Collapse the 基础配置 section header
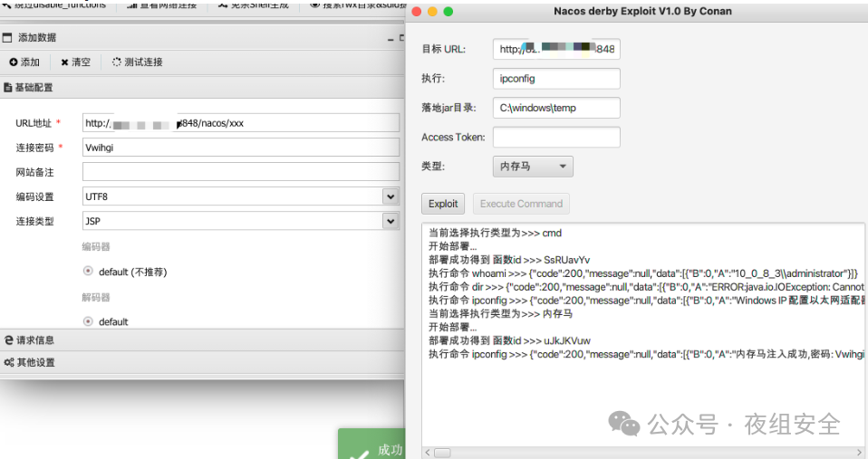Screen dimensions: 868x459 tap(202, 88)
